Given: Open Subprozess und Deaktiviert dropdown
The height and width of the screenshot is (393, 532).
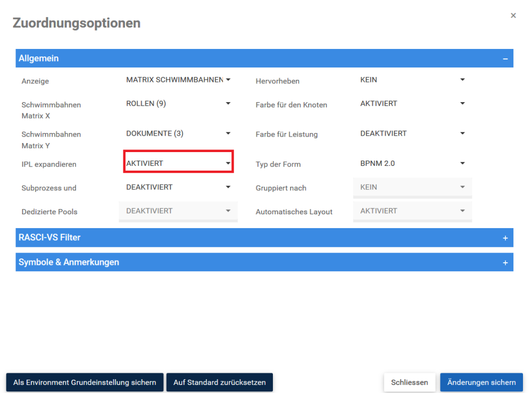Looking at the screenshot, I should tap(178, 187).
